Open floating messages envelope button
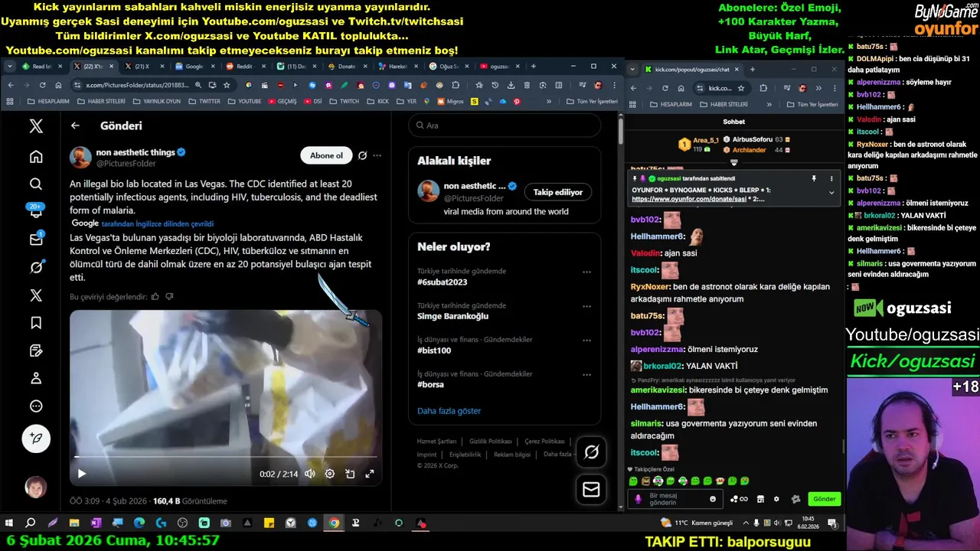980x551 pixels. 591,489
